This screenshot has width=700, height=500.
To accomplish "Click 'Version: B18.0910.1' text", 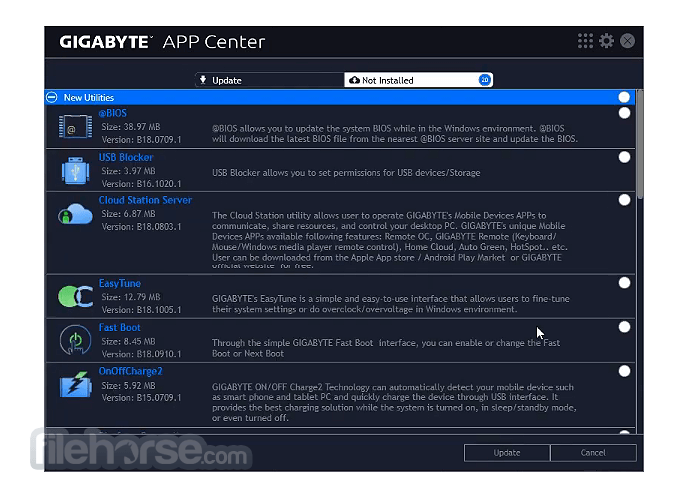I will coord(142,354).
